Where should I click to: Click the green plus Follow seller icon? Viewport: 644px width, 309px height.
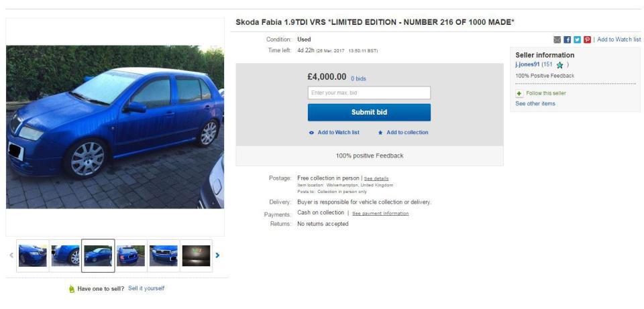click(519, 94)
